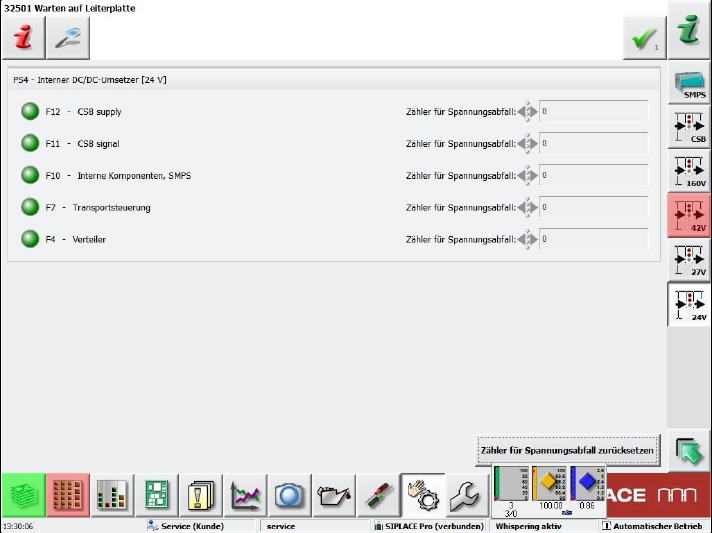Switch to the CSB voltage tab
Viewport: 712px width, 533px height.
(x=689, y=127)
